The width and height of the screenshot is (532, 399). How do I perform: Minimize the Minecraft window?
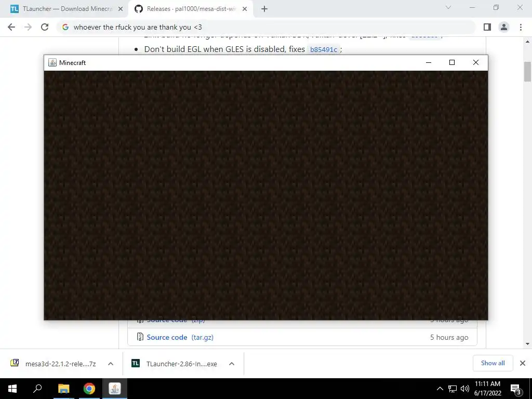[429, 62]
